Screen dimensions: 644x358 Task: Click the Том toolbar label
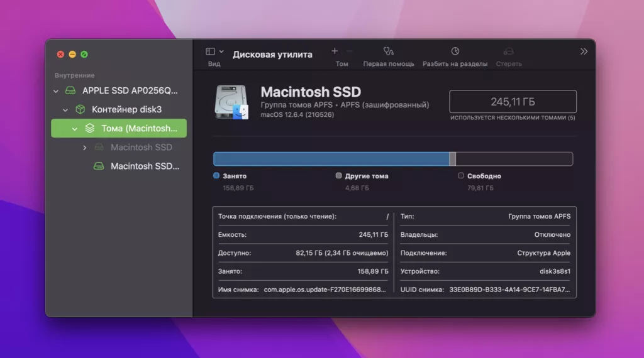341,64
